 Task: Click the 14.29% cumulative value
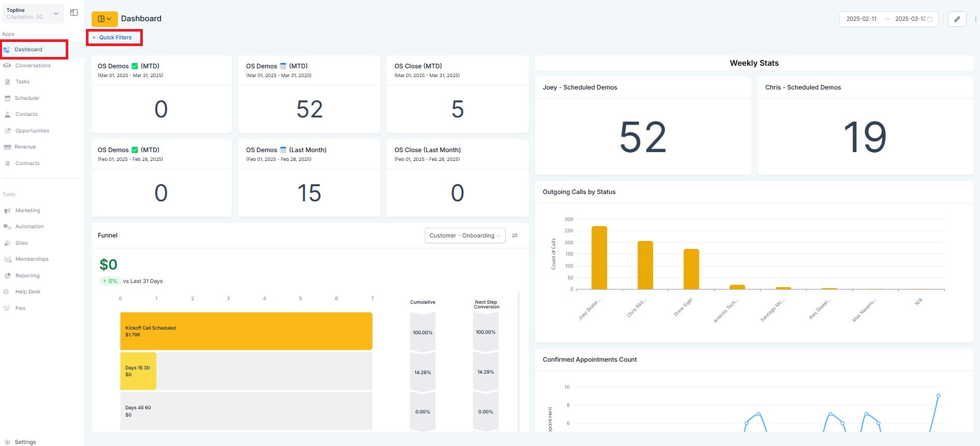coord(422,373)
